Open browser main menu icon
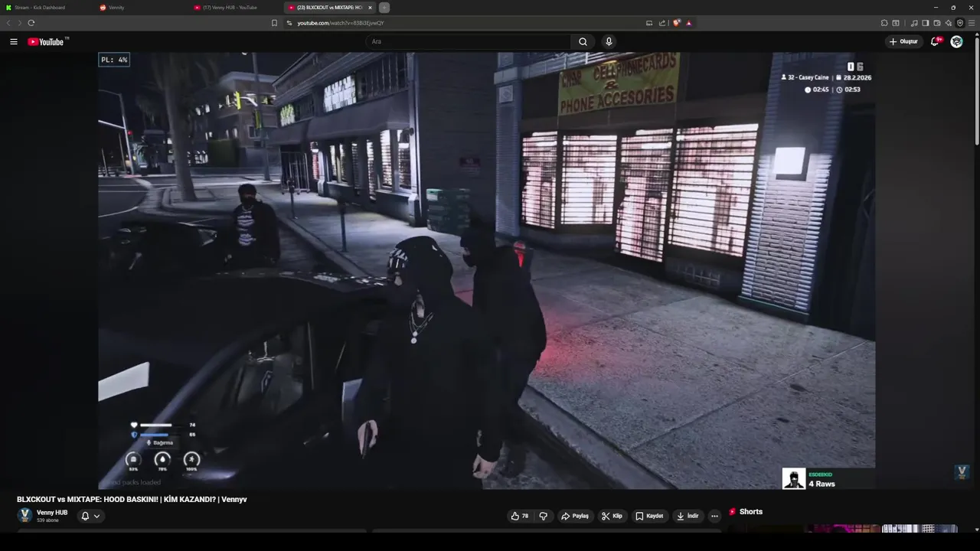This screenshot has height=551, width=980. coord(972,23)
